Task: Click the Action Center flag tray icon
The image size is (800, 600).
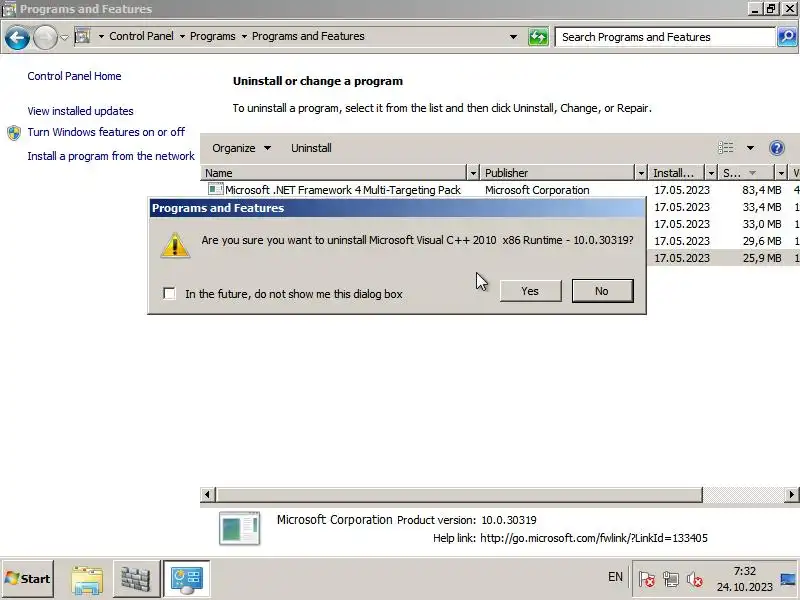Action: pyautogui.click(x=646, y=579)
